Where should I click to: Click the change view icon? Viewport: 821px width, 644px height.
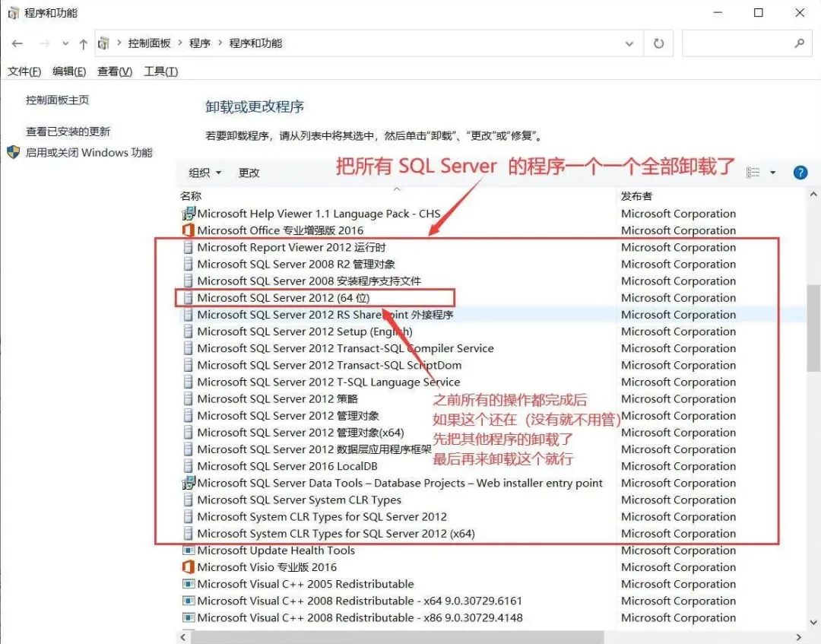(753, 173)
